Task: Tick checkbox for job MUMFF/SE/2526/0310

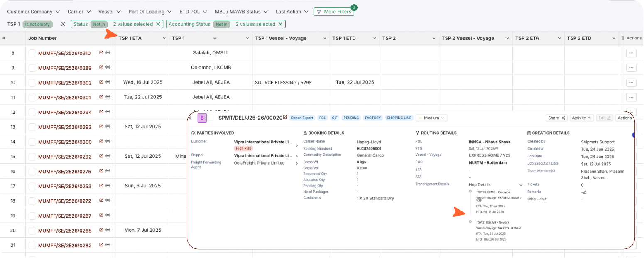Action: tap(32, 53)
